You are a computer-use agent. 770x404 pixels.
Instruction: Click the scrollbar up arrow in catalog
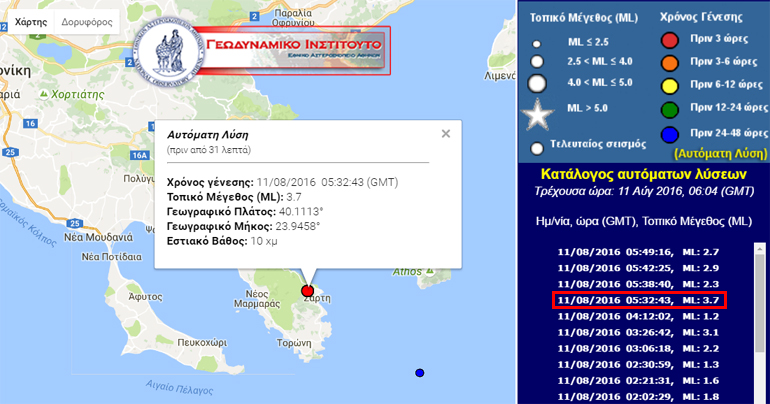pyautogui.click(x=759, y=248)
